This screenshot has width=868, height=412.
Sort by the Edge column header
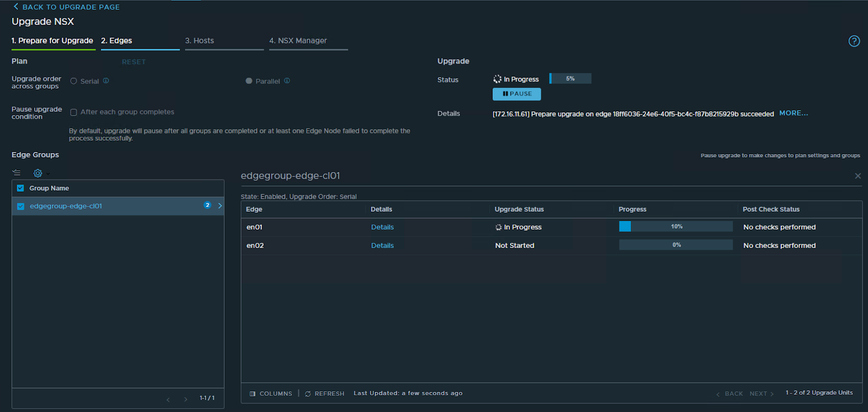[254, 210]
